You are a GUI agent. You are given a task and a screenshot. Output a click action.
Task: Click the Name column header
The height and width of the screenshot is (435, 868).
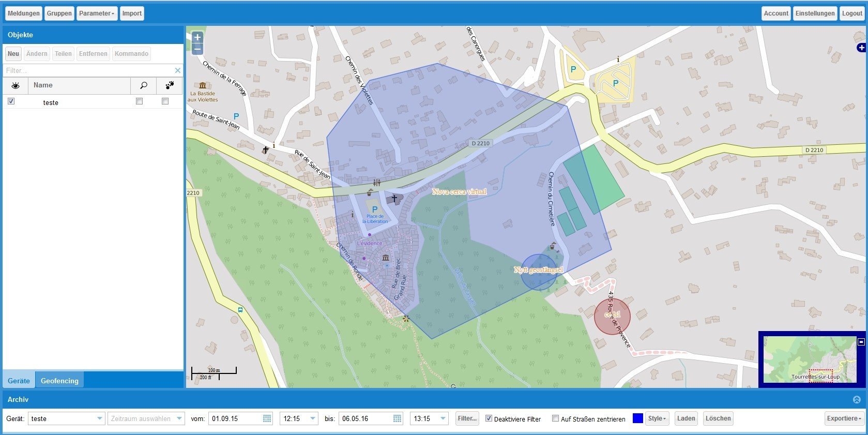tap(79, 85)
